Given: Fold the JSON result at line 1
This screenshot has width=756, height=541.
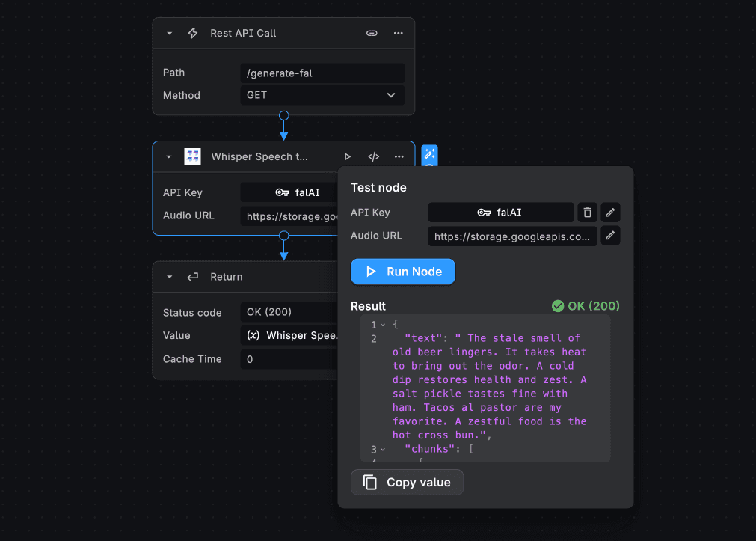Looking at the screenshot, I should [383, 325].
